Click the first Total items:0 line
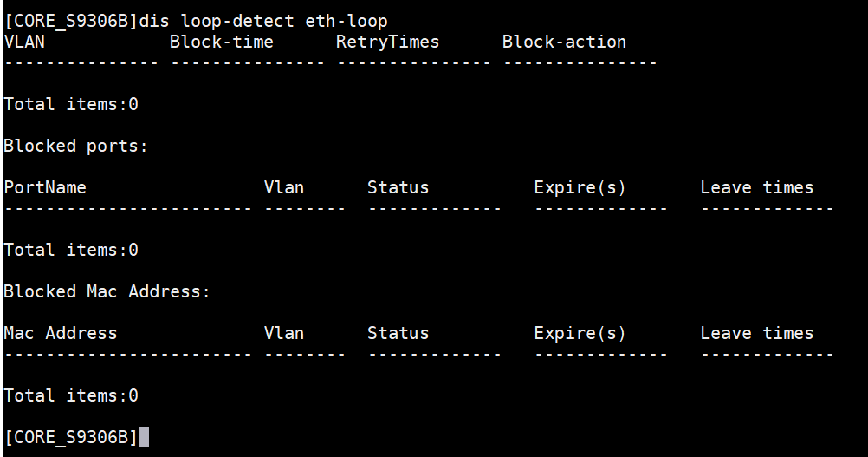 [x=71, y=104]
